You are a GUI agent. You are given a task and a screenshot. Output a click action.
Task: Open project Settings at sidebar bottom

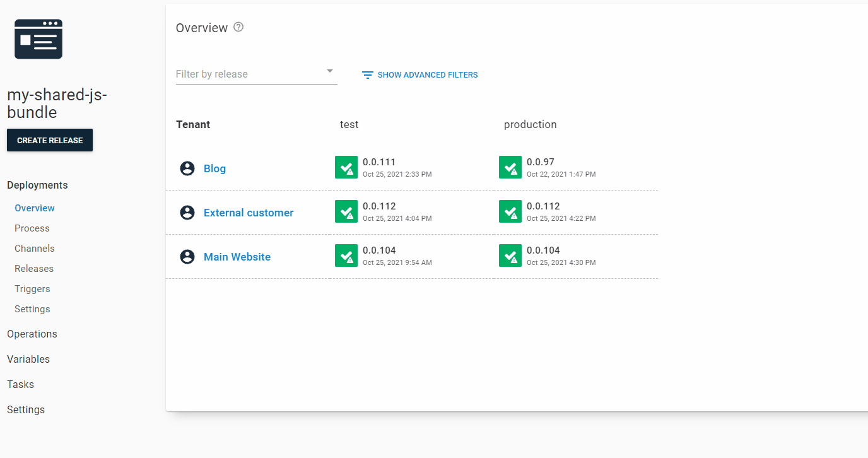pyautogui.click(x=26, y=409)
